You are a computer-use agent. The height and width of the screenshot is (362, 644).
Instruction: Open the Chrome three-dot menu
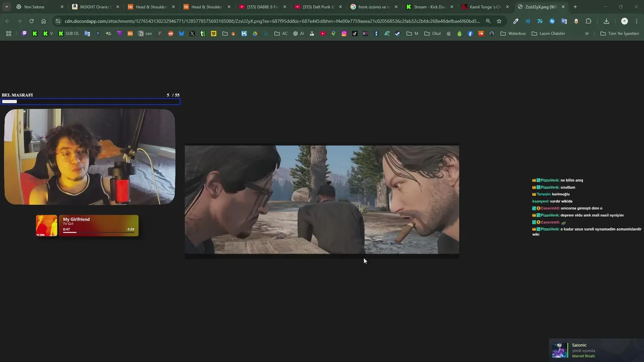click(636, 21)
